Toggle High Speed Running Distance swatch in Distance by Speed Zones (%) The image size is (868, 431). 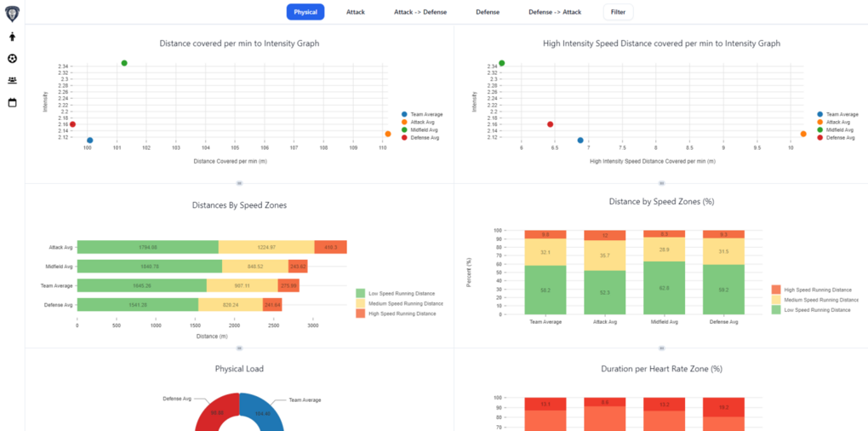click(776, 290)
